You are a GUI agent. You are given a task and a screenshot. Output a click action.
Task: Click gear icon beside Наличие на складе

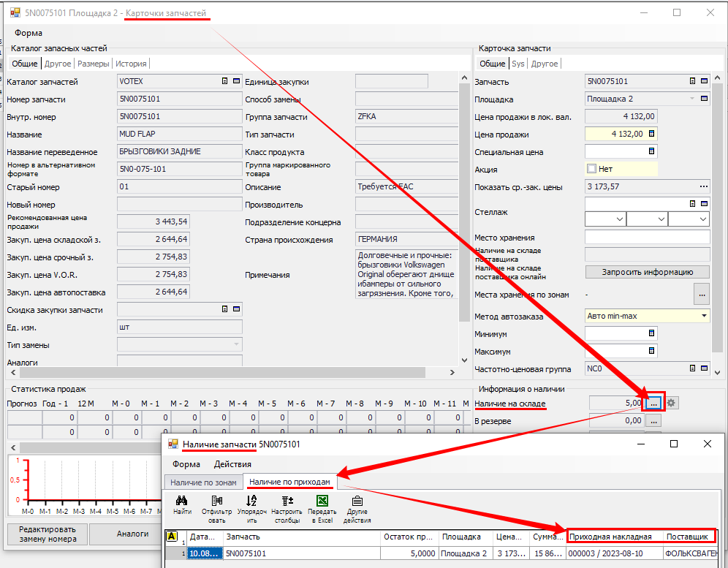point(672,402)
